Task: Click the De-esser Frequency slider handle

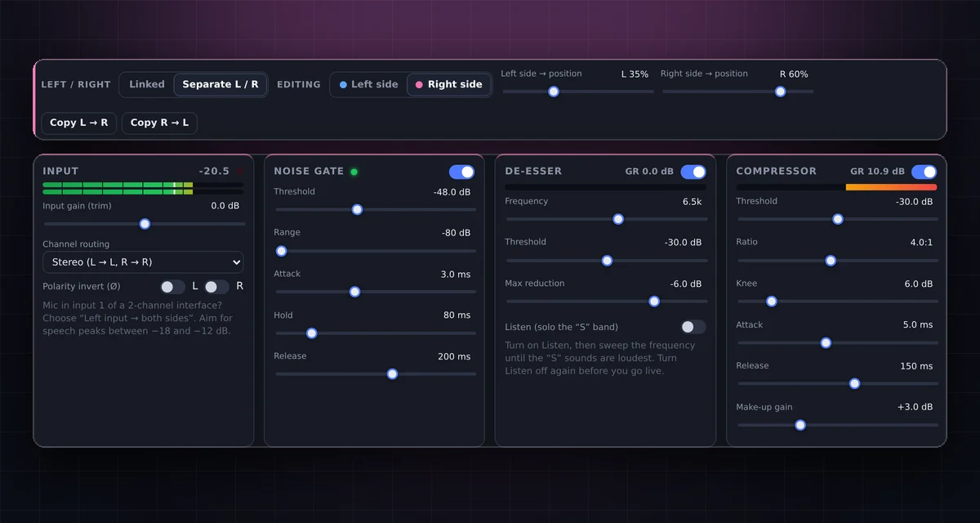Action: click(x=618, y=219)
